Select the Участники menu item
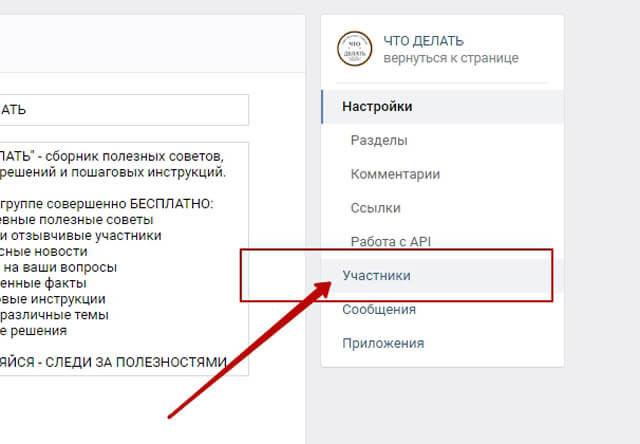Viewport: 640px width, 444px height. (x=443, y=275)
